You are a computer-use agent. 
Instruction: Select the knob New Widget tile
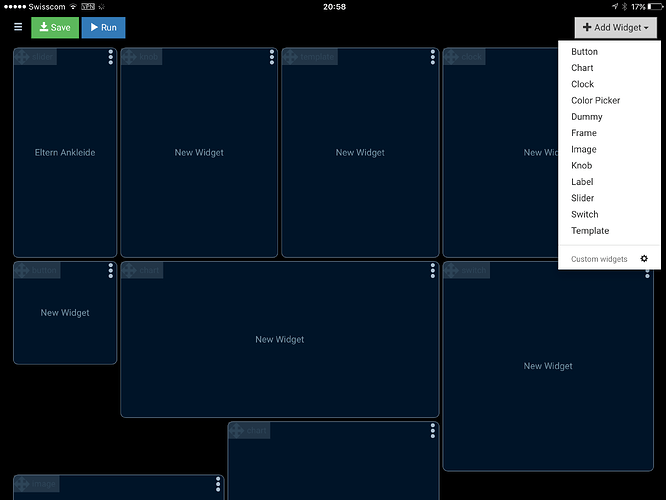coord(199,153)
